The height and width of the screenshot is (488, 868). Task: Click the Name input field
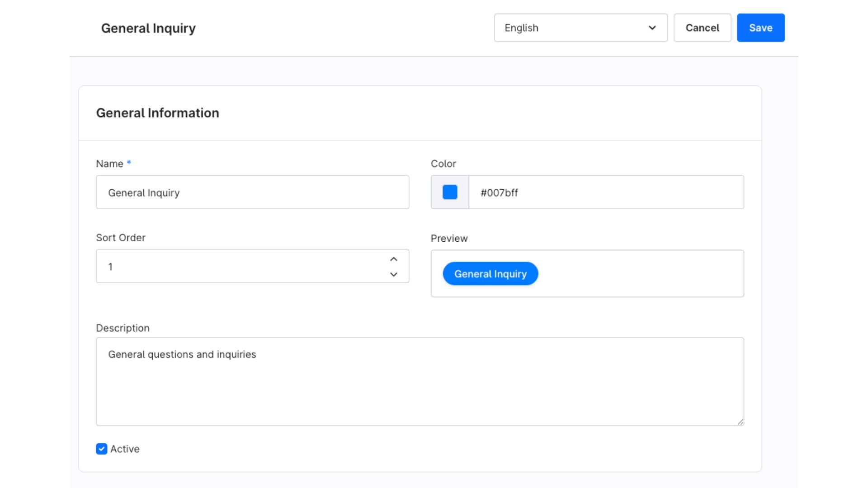point(252,192)
